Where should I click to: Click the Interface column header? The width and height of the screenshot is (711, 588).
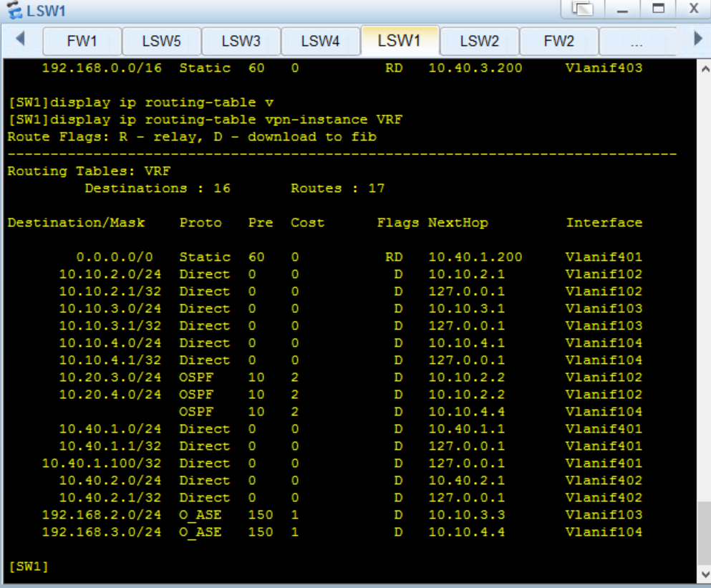[604, 223]
